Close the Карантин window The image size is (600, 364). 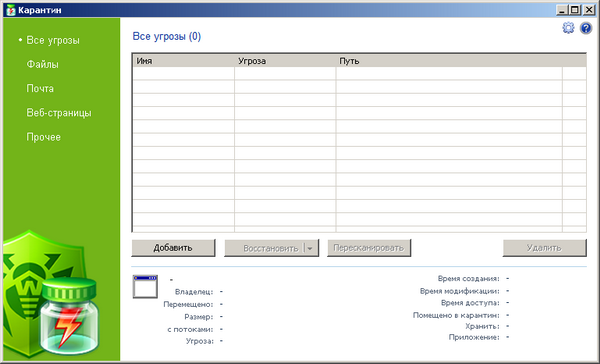[589, 10]
